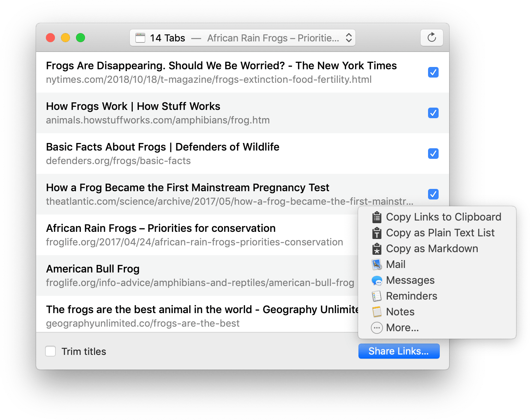Click the Reminders list icon
530x420 pixels.
point(377,296)
